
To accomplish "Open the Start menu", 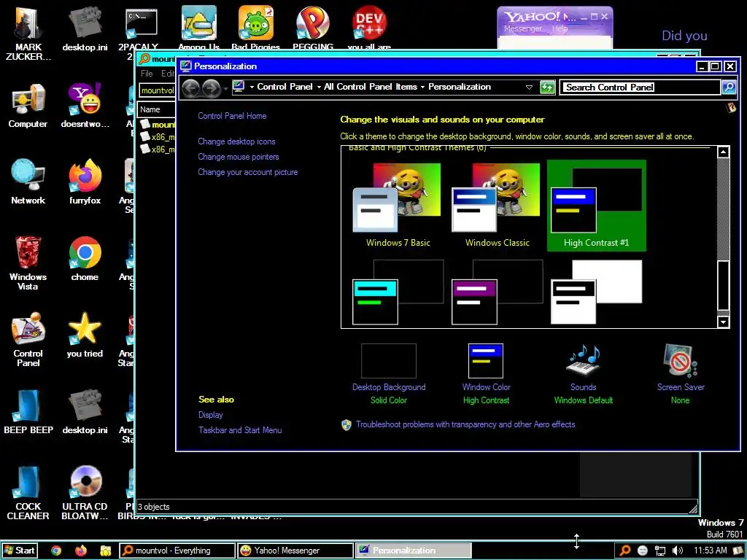I will 20,551.
